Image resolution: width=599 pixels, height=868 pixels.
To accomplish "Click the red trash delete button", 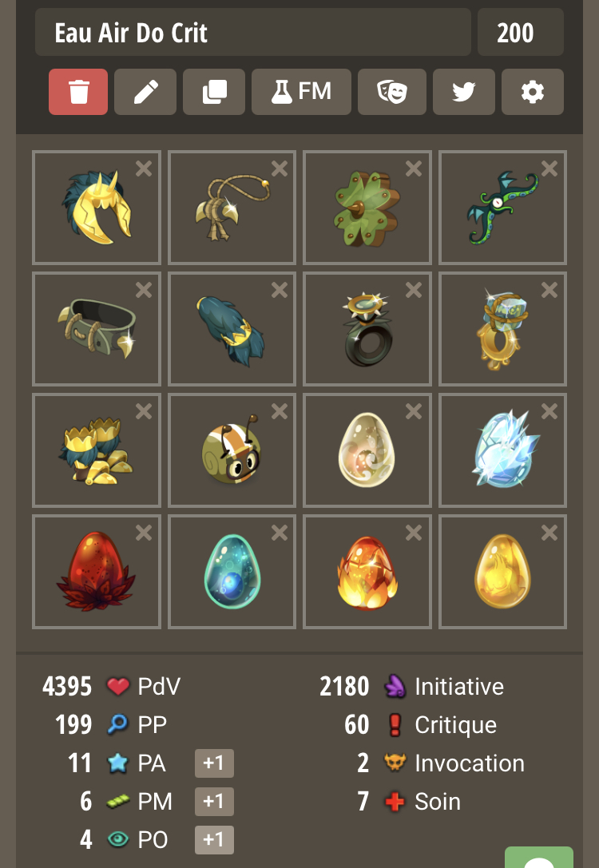I will [x=78, y=92].
